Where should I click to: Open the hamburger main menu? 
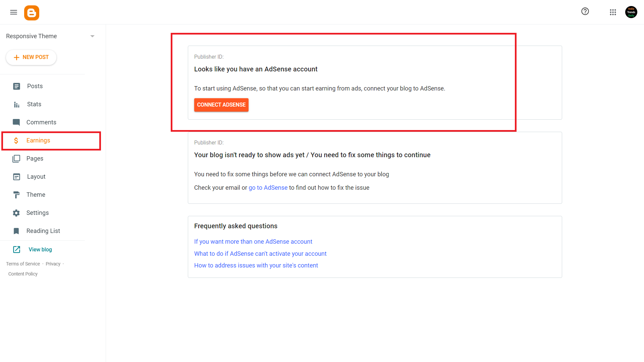tap(13, 12)
